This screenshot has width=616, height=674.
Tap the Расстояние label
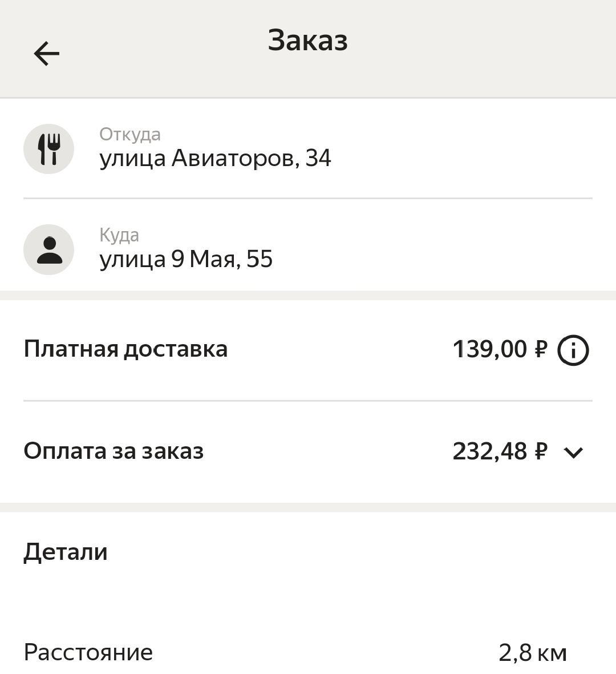(88, 652)
